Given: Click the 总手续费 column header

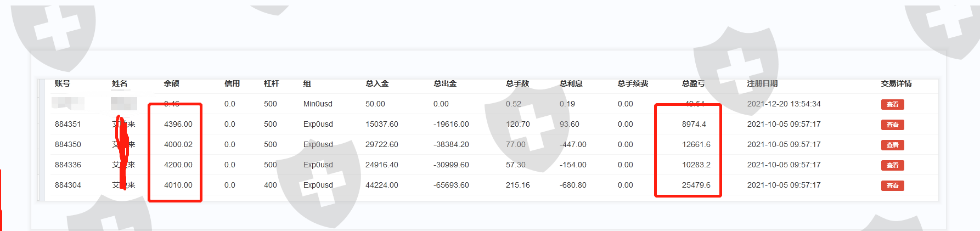Looking at the screenshot, I should coord(633,83).
